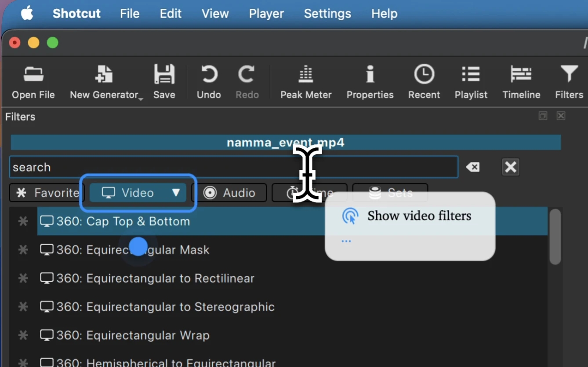
Task: Toggle the Filters funnel icon in toolbar
Action: [569, 74]
